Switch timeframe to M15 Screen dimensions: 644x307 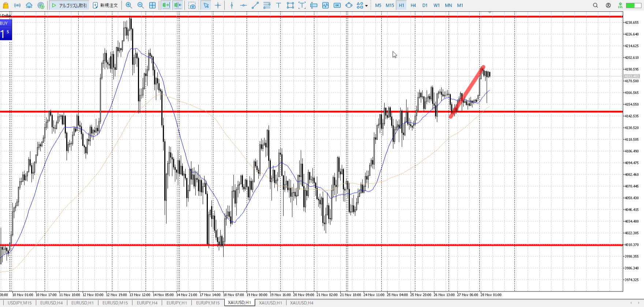pos(390,5)
